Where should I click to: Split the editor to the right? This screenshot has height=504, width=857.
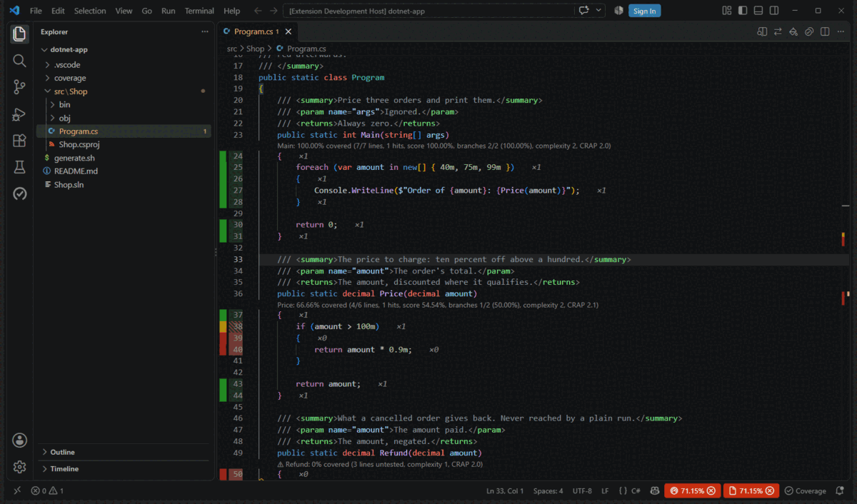click(x=825, y=31)
